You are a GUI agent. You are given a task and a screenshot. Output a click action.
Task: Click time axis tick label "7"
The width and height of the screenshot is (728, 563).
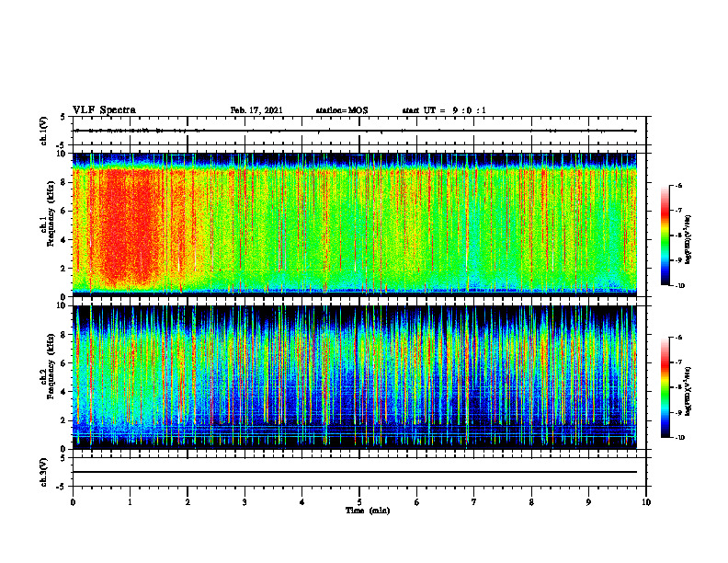(x=474, y=502)
